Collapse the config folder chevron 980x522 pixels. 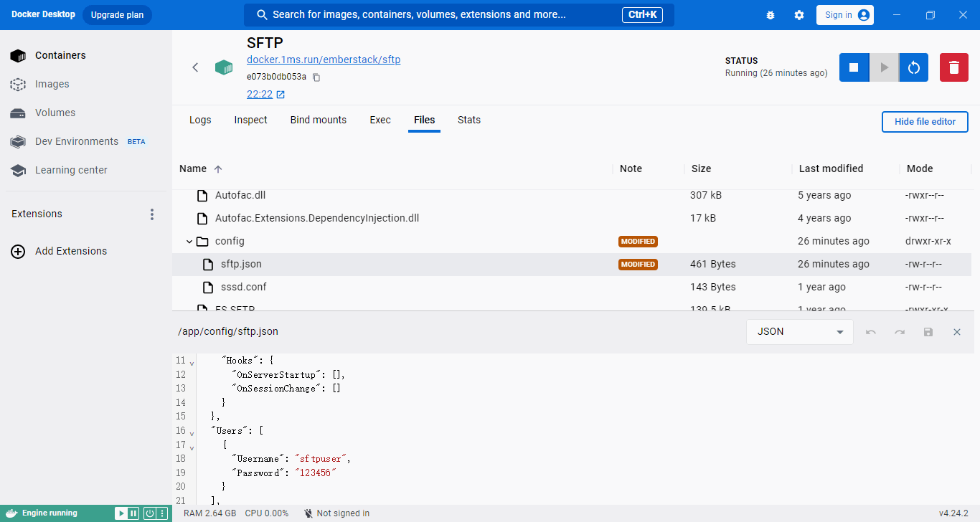coord(189,242)
